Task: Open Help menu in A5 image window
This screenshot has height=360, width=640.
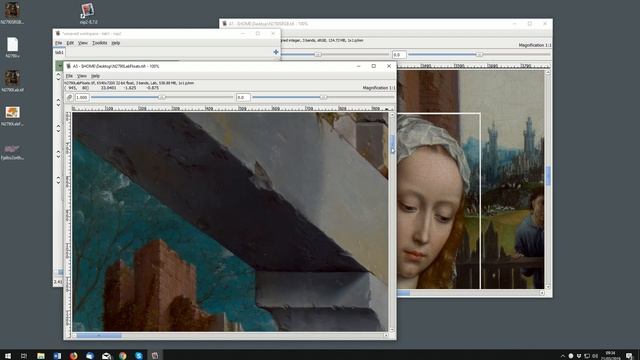Action: 95,76
